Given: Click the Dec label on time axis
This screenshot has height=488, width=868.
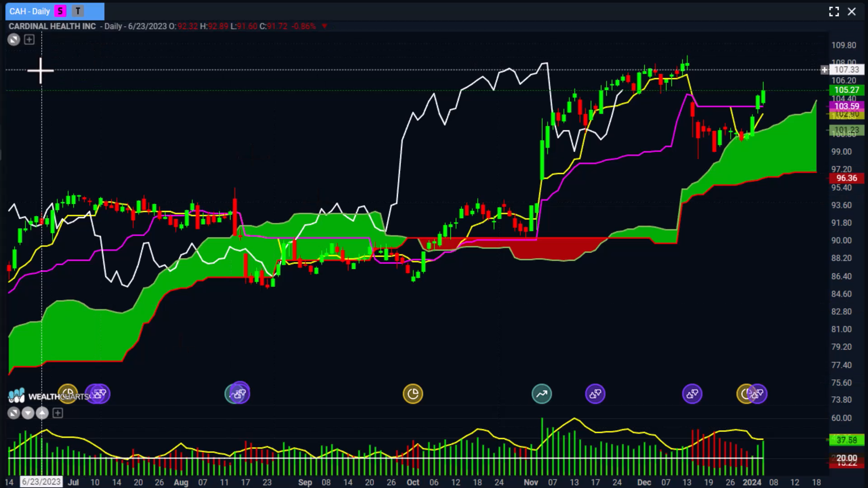Looking at the screenshot, I should pyautogui.click(x=644, y=482).
